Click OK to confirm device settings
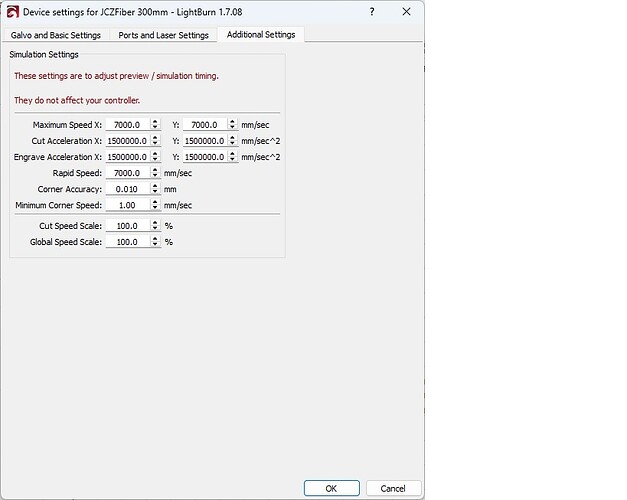This screenshot has width=627, height=500. 330,488
